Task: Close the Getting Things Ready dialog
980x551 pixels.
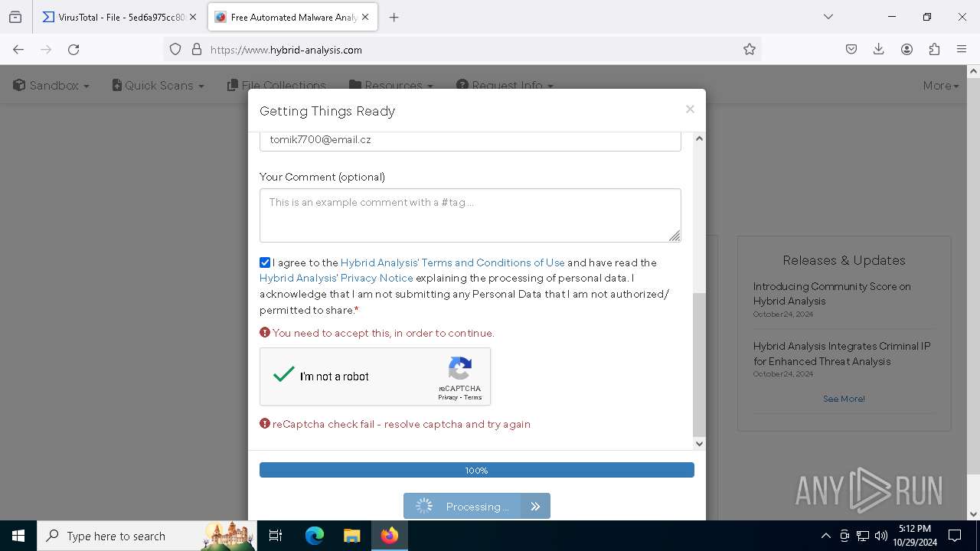Action: [x=690, y=109]
